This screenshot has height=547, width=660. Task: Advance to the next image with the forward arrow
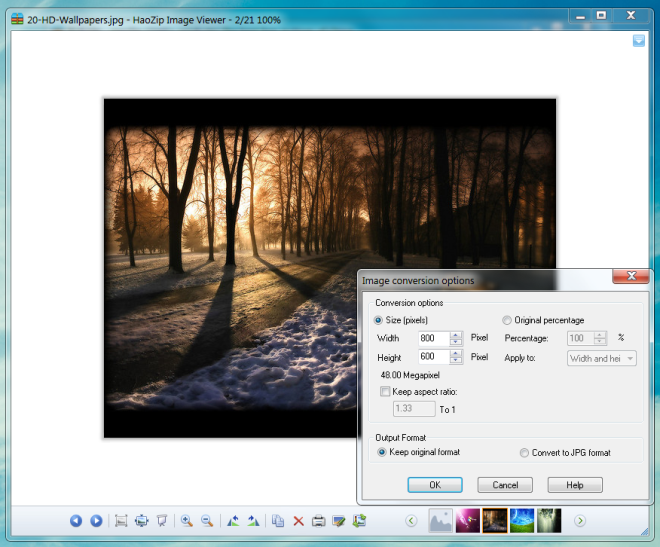click(96, 521)
